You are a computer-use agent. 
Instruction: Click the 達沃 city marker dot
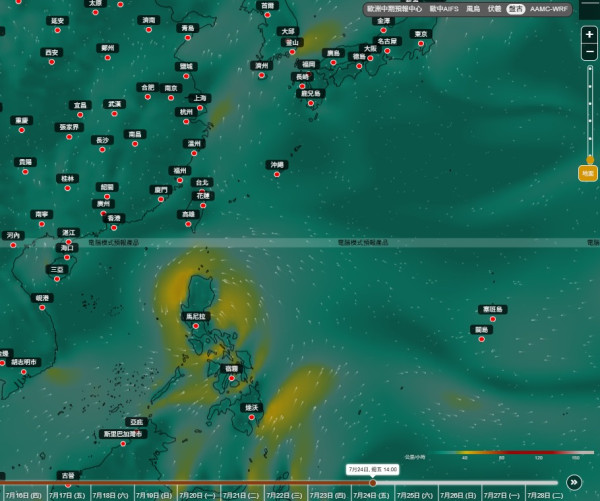tap(251, 417)
